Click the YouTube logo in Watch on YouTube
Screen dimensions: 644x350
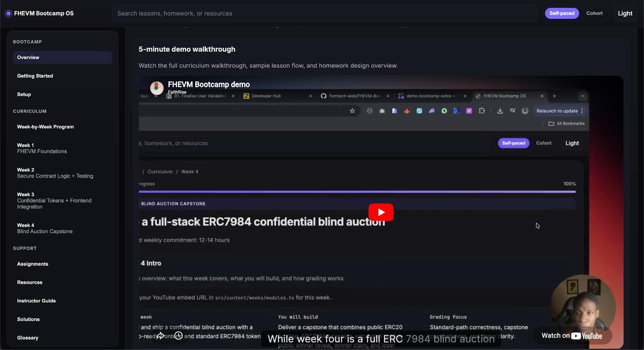(x=587, y=336)
